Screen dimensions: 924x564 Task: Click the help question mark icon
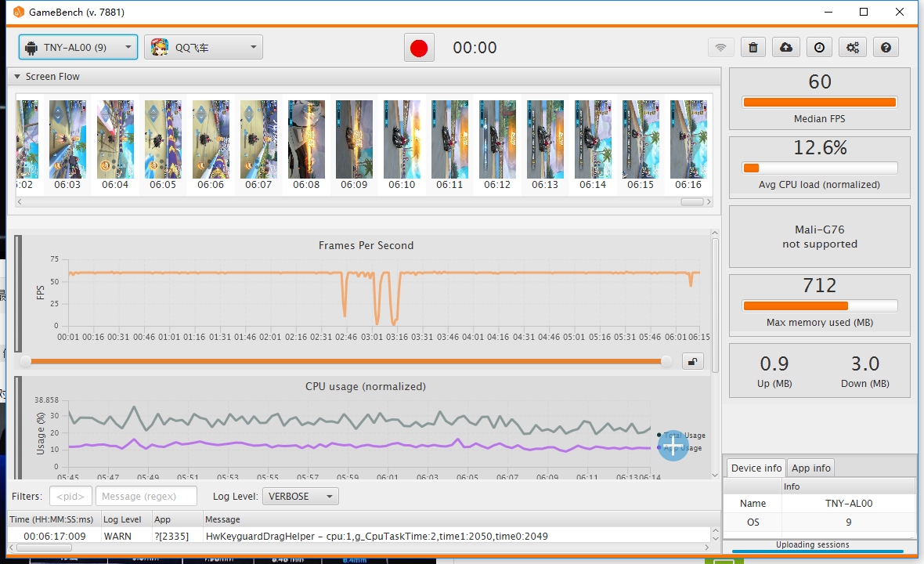886,48
